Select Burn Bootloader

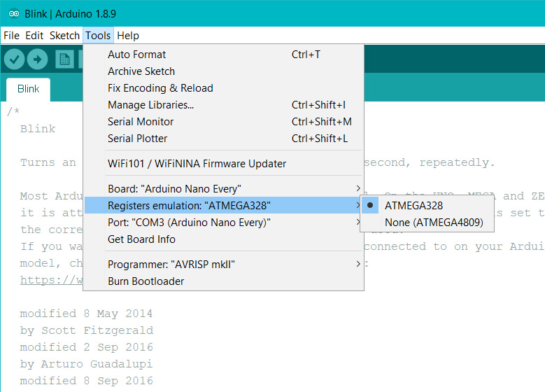[224, 281]
